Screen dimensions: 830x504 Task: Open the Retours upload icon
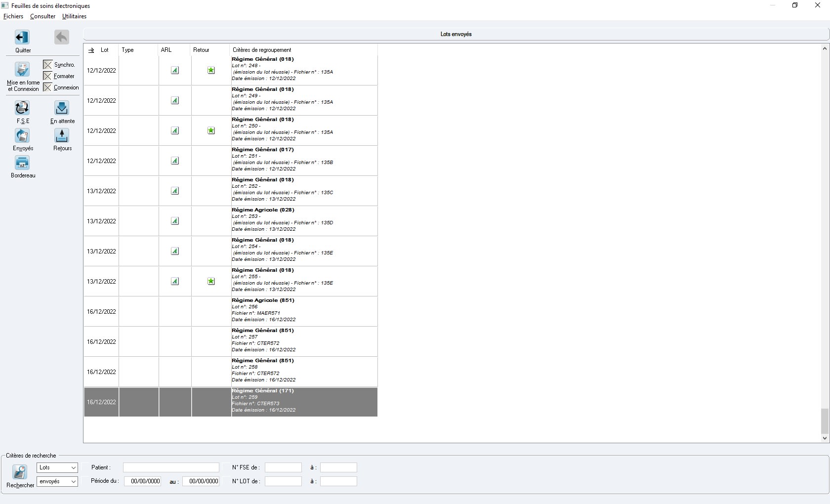coord(62,135)
